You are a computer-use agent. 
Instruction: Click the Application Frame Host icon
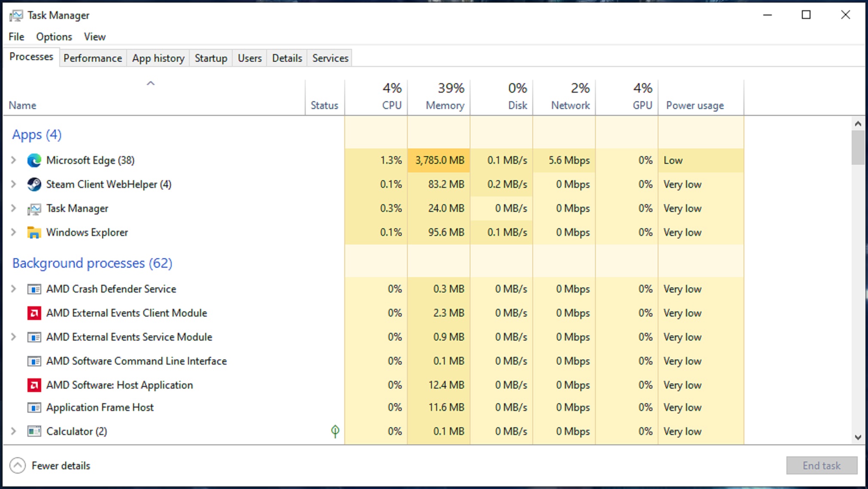[34, 407]
